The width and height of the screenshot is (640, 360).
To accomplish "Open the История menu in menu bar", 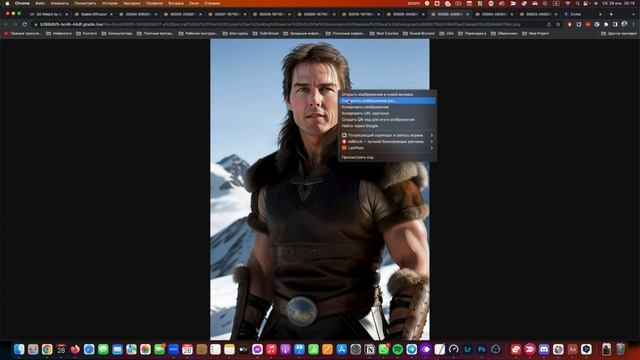I will click(110, 3).
